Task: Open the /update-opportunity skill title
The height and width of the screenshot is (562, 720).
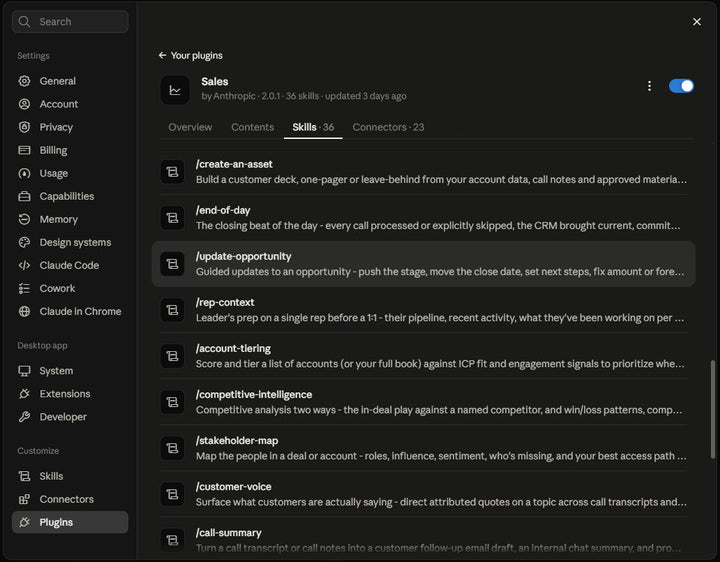Action: (243, 256)
